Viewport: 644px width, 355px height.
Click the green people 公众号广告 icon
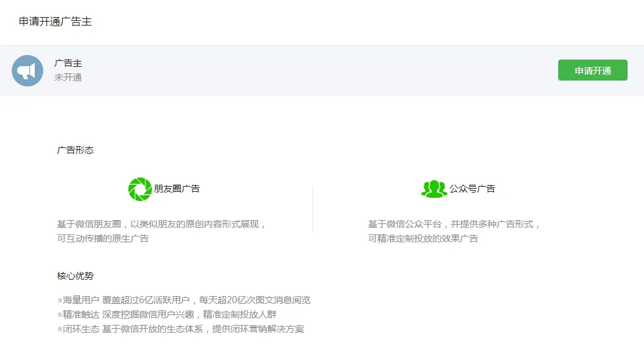pos(434,189)
